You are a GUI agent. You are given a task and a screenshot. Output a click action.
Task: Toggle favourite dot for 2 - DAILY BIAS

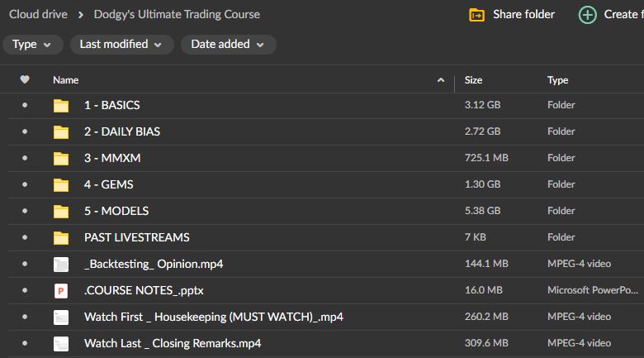[25, 132]
